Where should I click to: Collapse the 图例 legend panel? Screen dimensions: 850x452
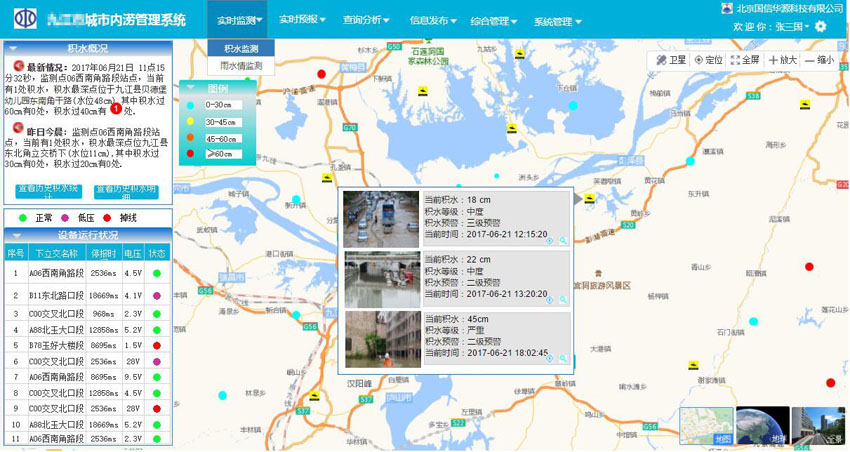190,87
